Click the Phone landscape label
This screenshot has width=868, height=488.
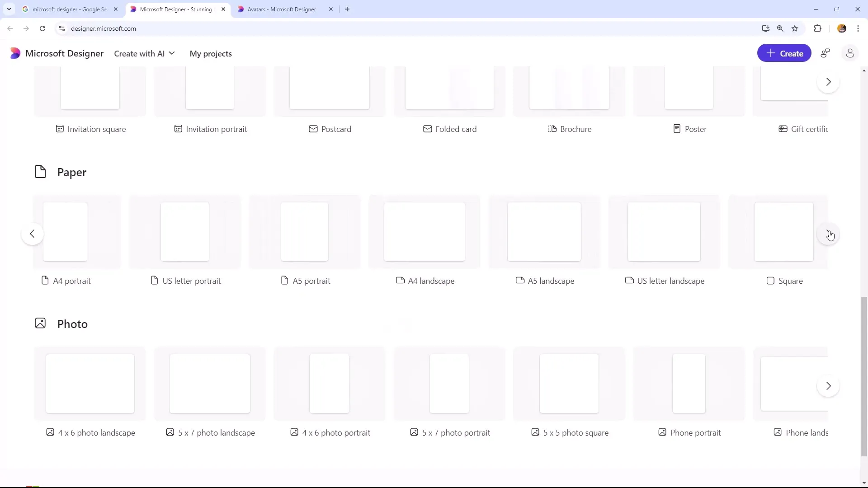[x=807, y=432]
